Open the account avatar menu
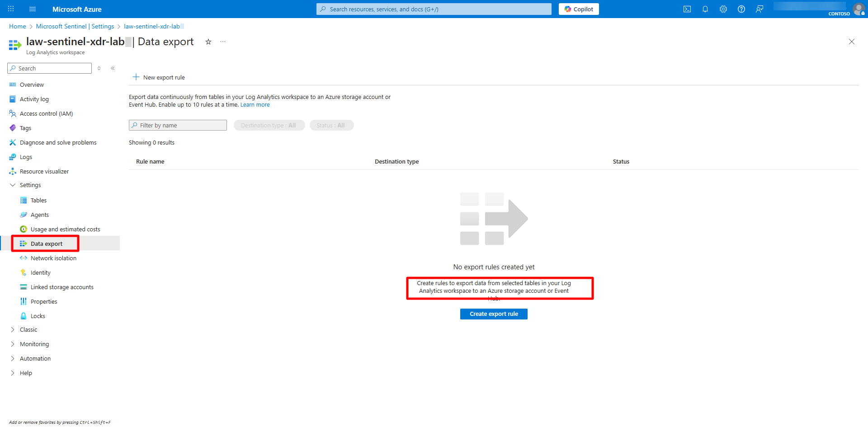 click(x=859, y=9)
